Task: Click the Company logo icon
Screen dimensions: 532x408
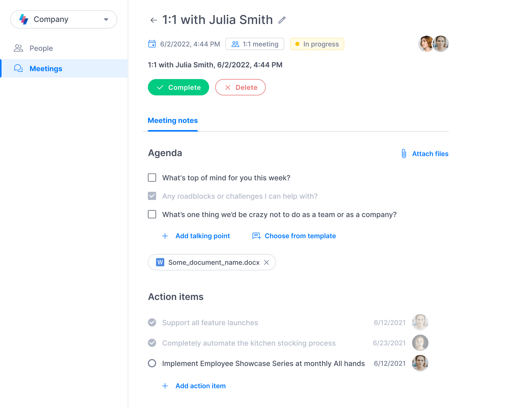Action: tap(24, 19)
